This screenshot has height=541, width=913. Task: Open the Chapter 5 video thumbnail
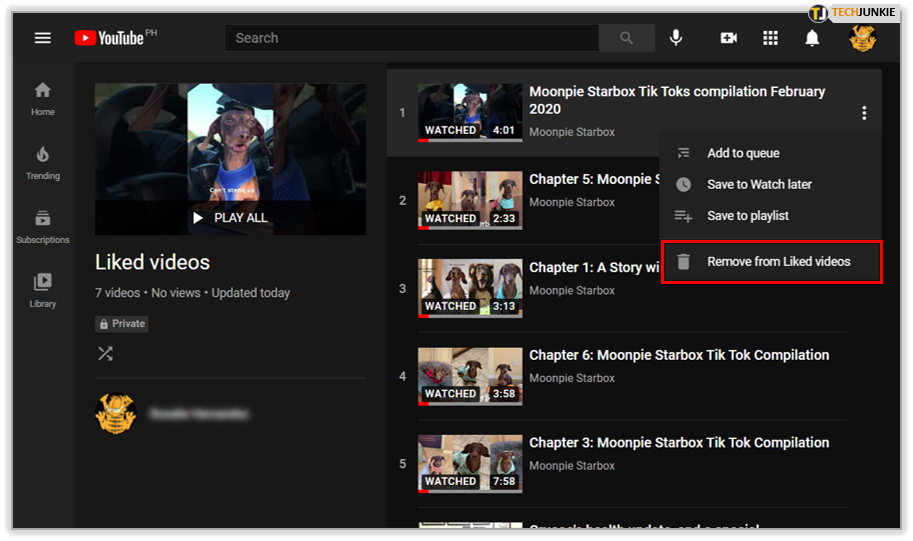470,200
